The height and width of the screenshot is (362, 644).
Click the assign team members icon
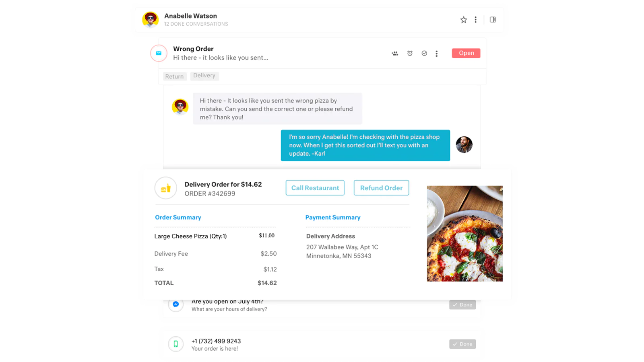click(x=395, y=53)
